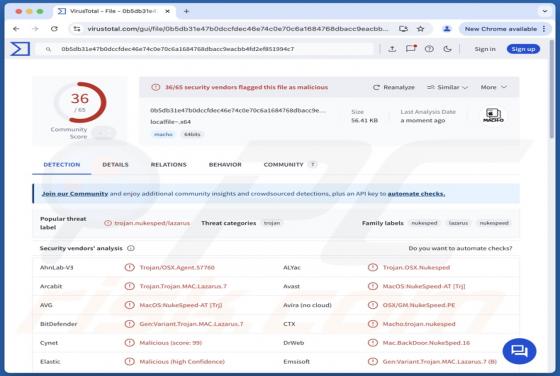Viewport: 560px width, 376px height.
Task: Open a new browser tab
Action: (x=186, y=11)
